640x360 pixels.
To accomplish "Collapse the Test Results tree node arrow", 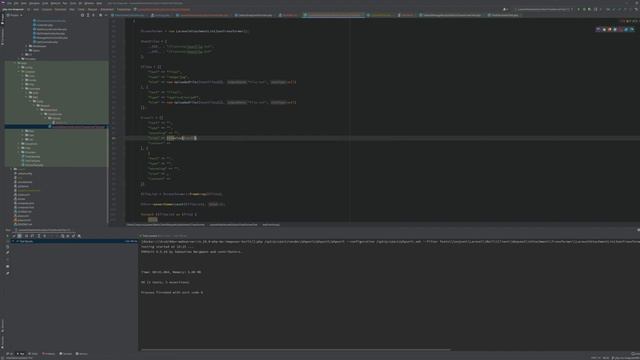I will (x=13, y=241).
